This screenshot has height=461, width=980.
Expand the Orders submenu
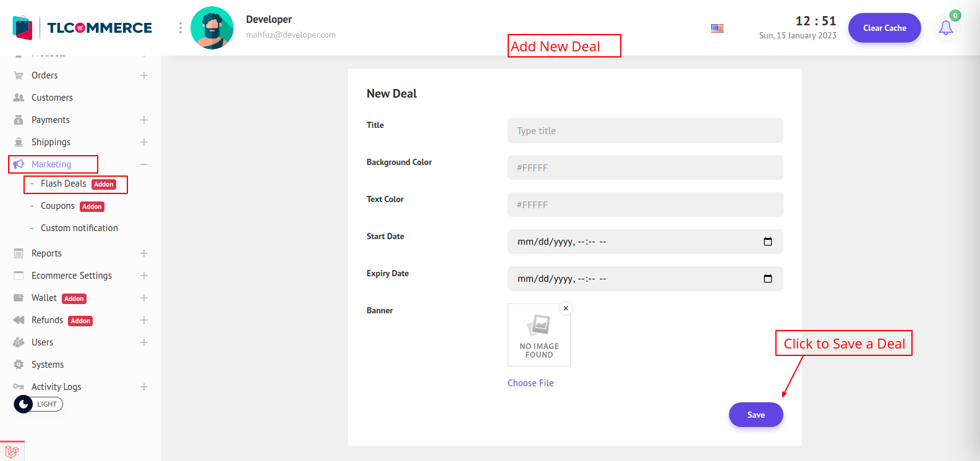tap(144, 75)
